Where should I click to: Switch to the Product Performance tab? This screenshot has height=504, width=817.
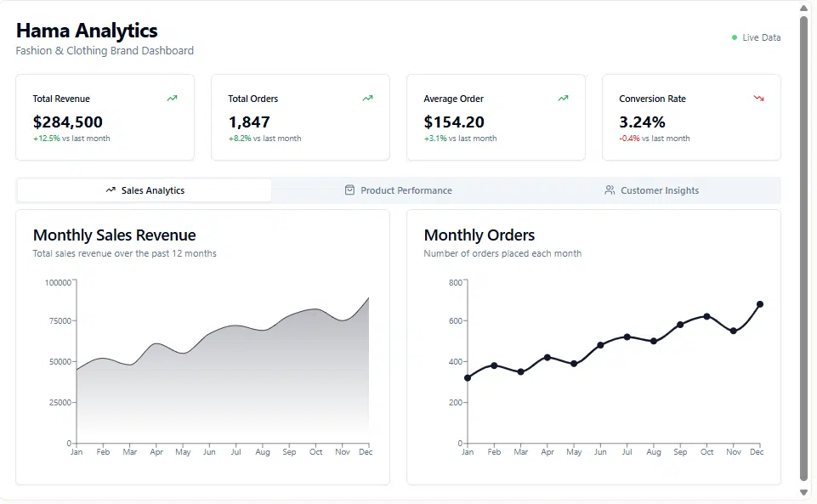click(x=399, y=190)
